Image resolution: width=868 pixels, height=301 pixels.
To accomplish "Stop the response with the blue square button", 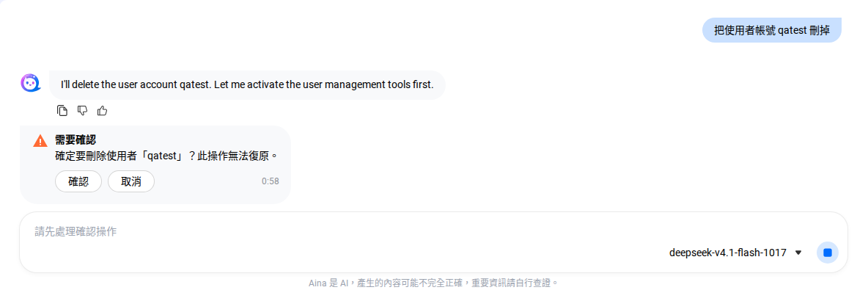I will (827, 253).
